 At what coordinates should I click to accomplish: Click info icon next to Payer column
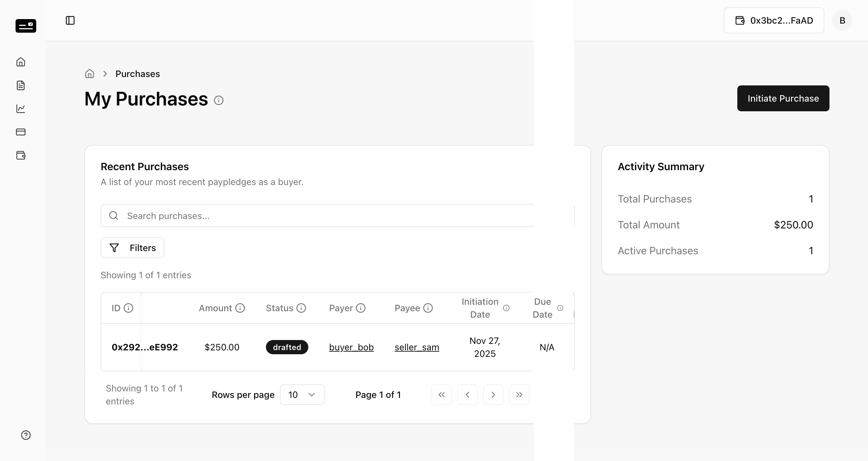point(361,308)
